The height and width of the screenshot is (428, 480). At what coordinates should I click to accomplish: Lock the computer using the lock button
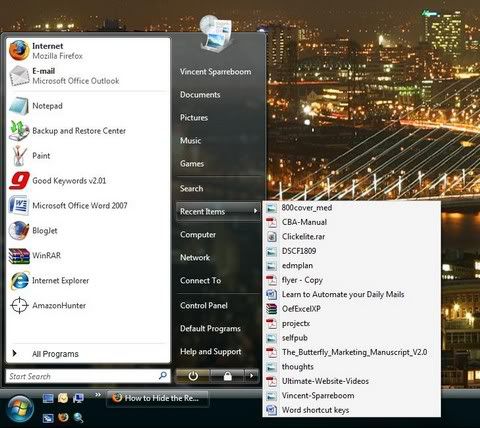(228, 376)
